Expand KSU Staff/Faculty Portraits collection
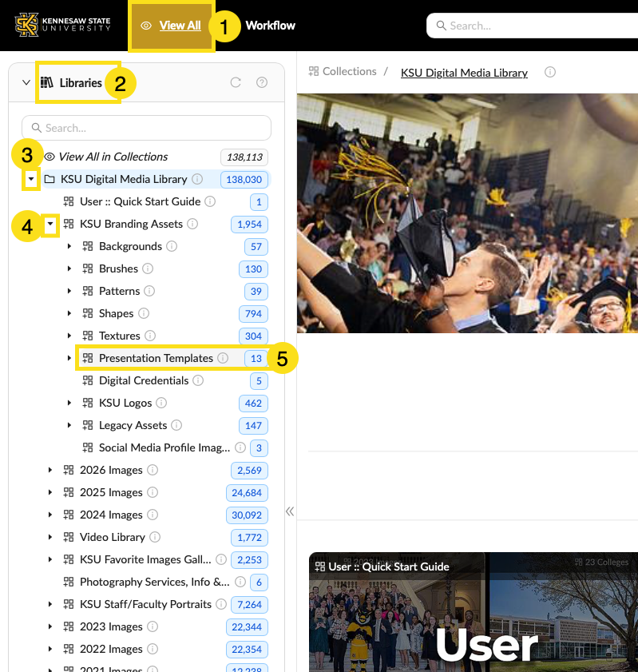Image resolution: width=638 pixels, height=672 pixels. pos(50,604)
